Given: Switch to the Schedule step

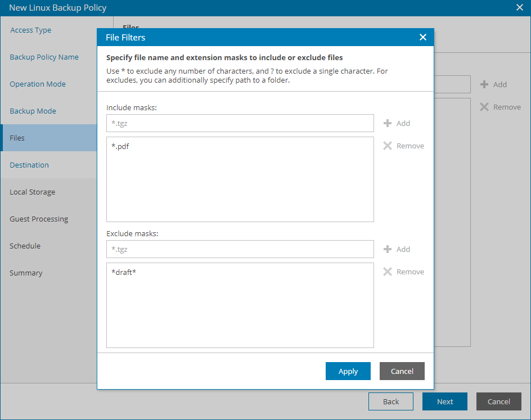Looking at the screenshot, I should click(25, 246).
